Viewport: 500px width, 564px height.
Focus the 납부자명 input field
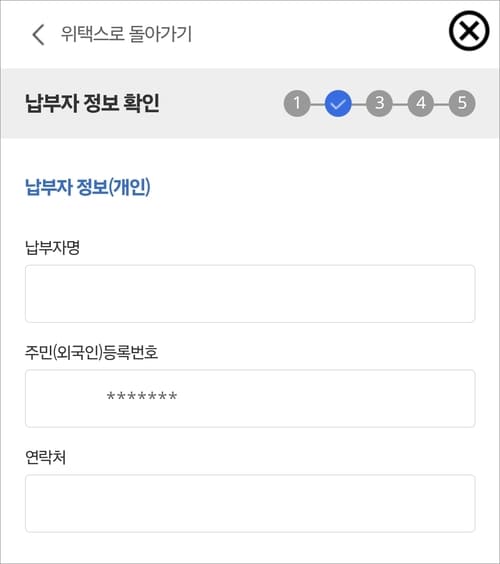point(250,294)
